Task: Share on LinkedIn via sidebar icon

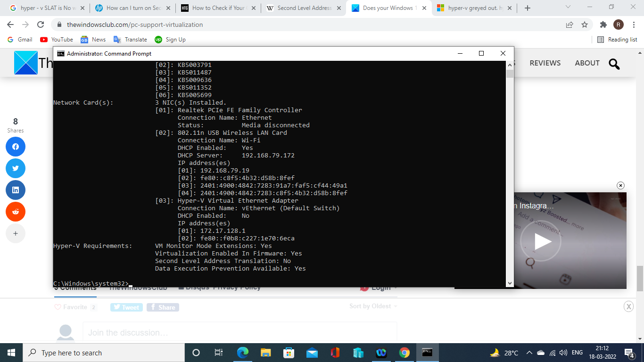Action: tap(16, 190)
